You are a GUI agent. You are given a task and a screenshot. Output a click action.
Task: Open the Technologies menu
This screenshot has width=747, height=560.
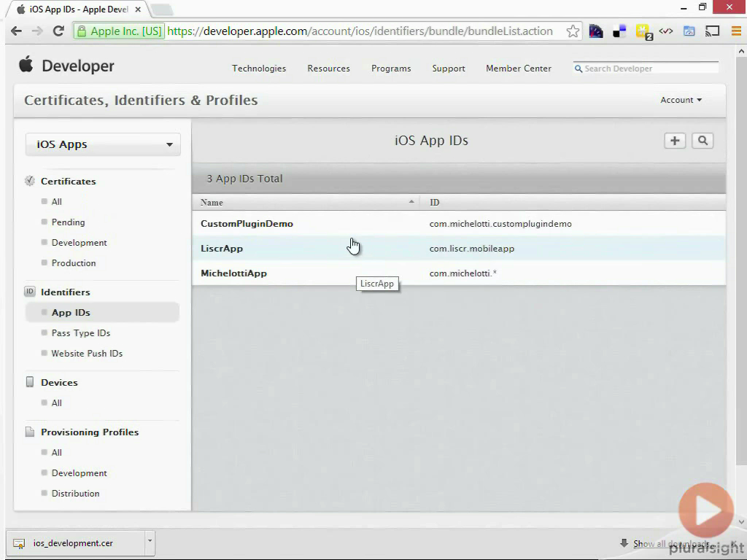point(259,69)
